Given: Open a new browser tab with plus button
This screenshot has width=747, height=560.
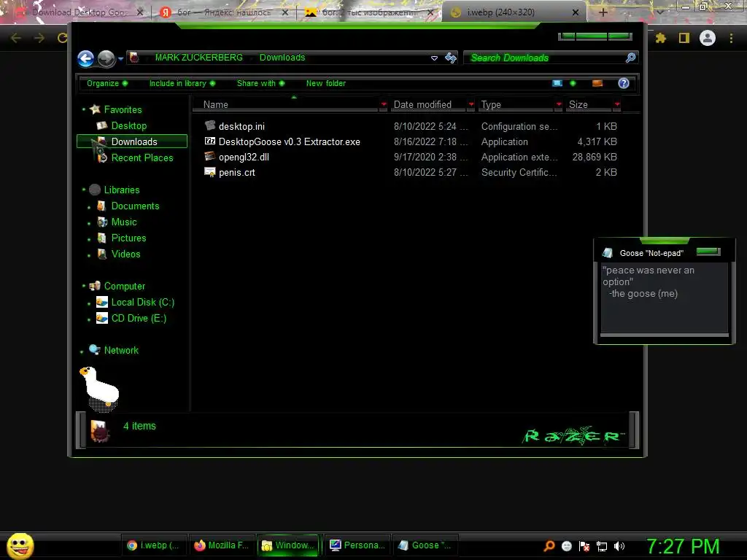Looking at the screenshot, I should 603,12.
